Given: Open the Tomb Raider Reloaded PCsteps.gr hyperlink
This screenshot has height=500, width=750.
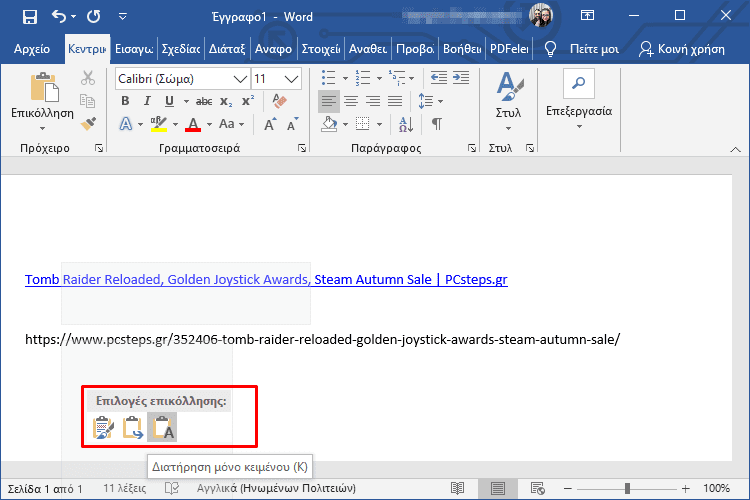Looking at the screenshot, I should point(266,279).
